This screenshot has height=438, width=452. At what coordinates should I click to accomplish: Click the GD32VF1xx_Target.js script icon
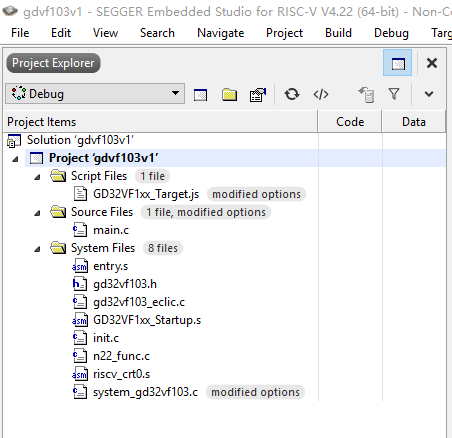[x=80, y=194]
